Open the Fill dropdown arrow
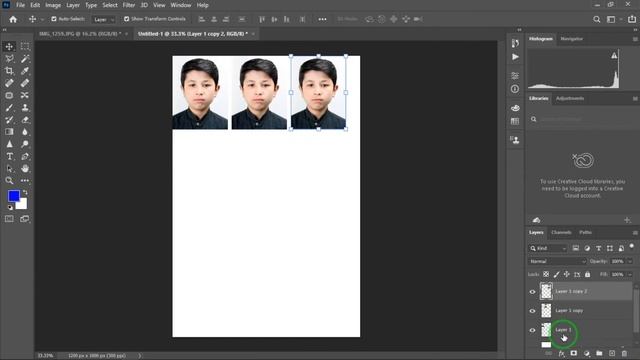 630,274
